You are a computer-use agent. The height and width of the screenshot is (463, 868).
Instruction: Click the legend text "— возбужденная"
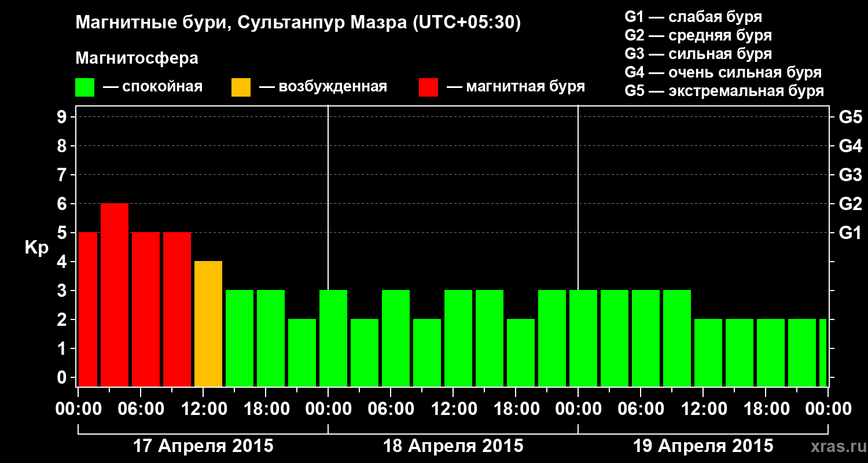click(323, 87)
